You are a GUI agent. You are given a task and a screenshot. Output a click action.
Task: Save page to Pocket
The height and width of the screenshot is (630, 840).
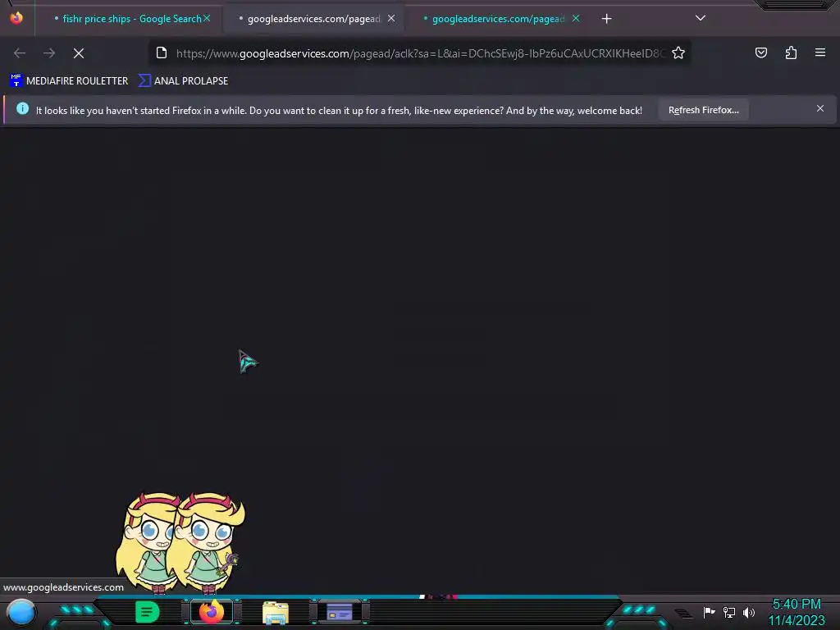(761, 52)
